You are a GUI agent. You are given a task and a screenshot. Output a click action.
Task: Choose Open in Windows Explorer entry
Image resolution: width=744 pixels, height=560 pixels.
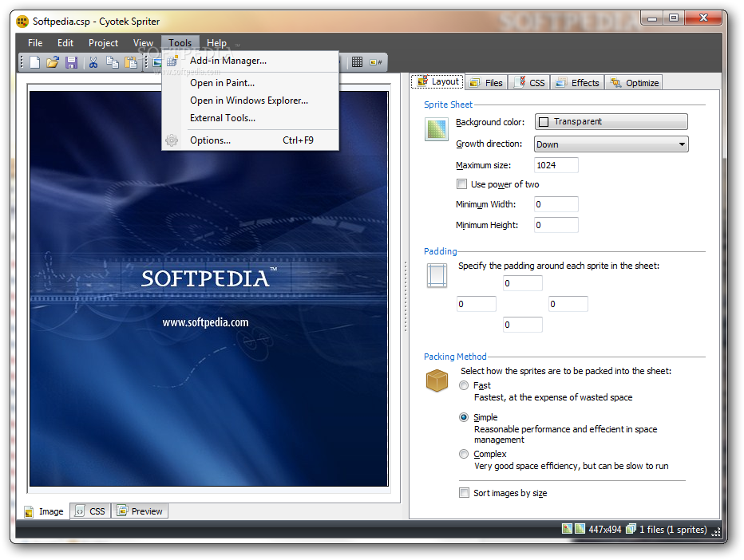point(251,101)
